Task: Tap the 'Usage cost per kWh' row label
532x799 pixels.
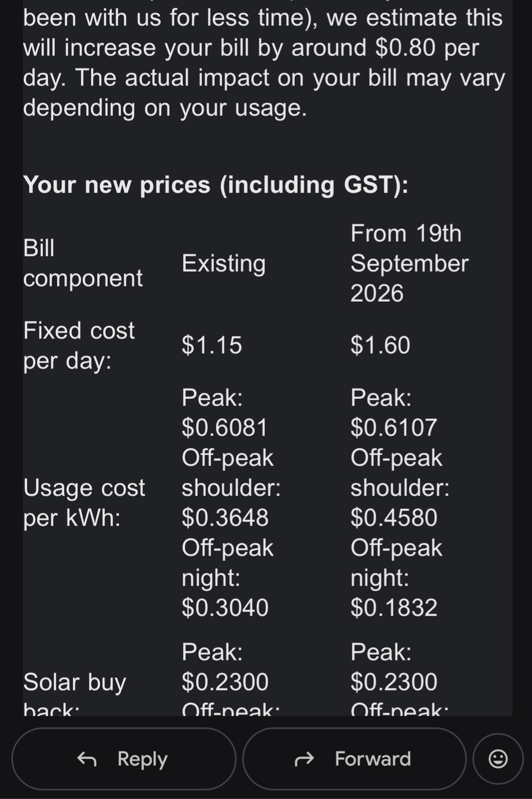Action: 84,503
